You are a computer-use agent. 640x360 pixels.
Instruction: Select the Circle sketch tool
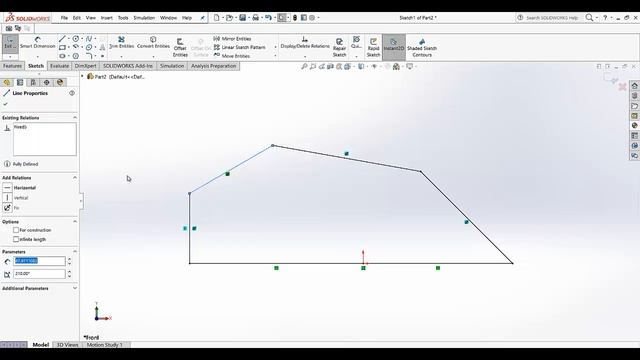click(x=76, y=39)
